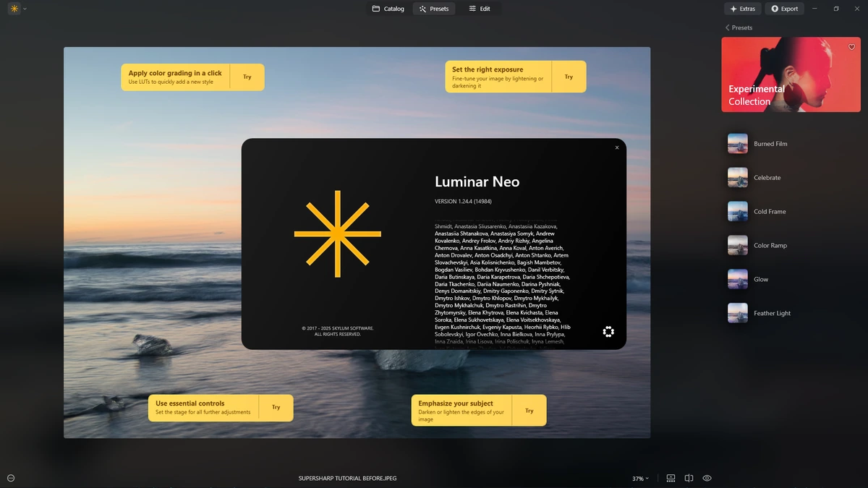Image resolution: width=868 pixels, height=488 pixels.
Task: Click the Presets sparkle icon
Action: pos(422,9)
